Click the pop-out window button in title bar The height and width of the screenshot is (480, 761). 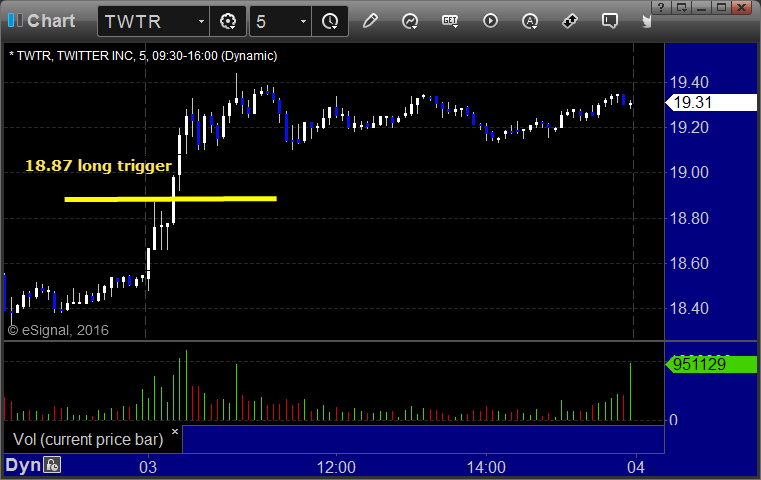pos(681,7)
